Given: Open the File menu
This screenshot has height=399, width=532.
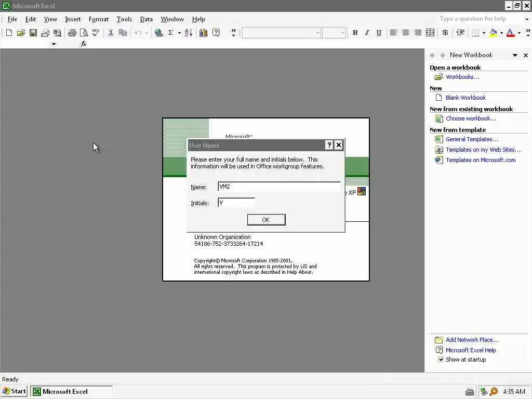Looking at the screenshot, I should 12,19.
